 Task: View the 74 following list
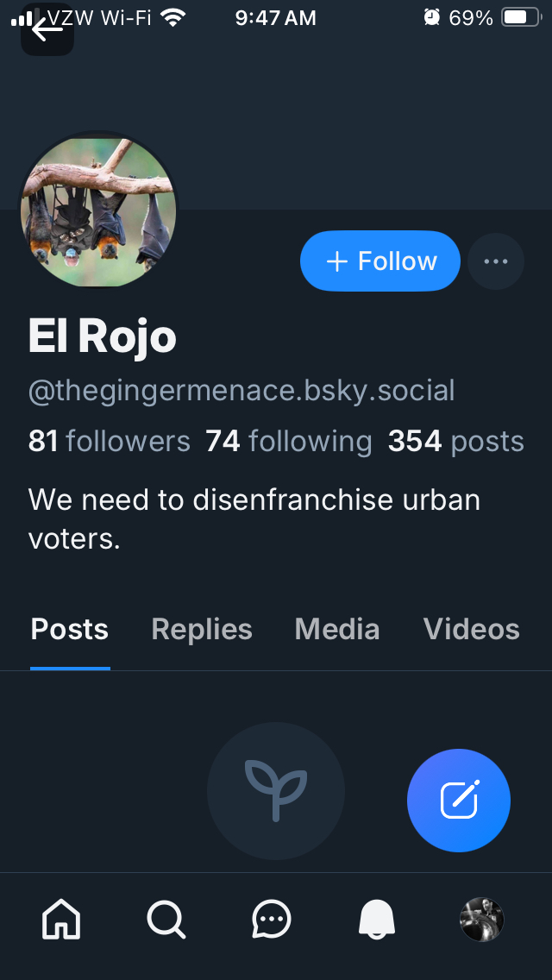point(289,441)
